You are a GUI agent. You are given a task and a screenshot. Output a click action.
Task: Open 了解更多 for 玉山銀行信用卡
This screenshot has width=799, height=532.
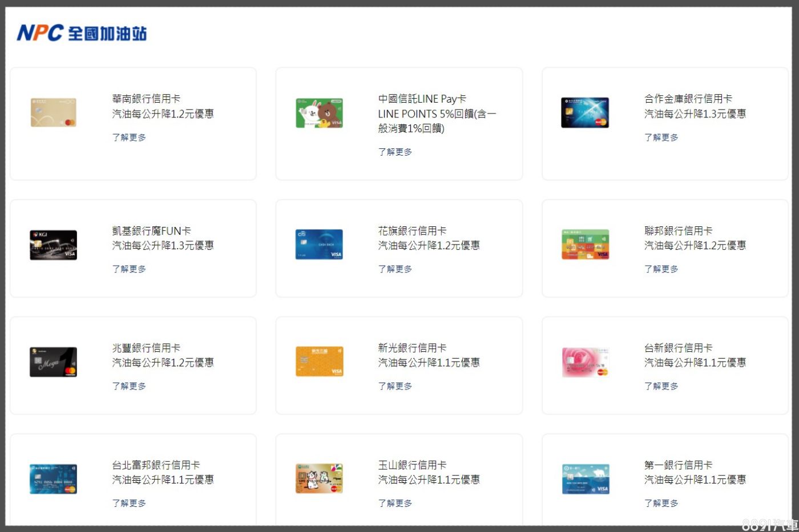pyautogui.click(x=395, y=503)
